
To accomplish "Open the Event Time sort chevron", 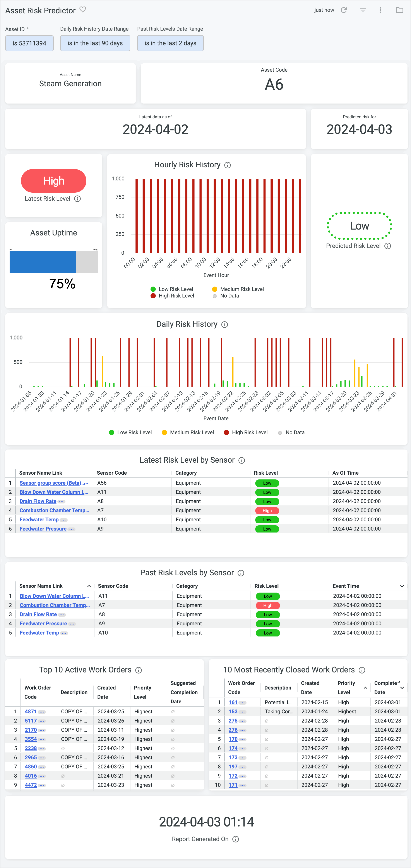I will point(402,586).
